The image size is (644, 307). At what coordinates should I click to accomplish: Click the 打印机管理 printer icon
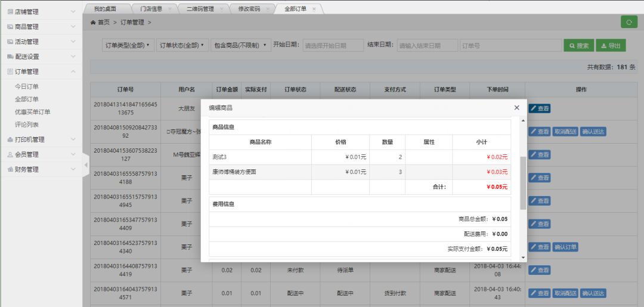point(10,139)
